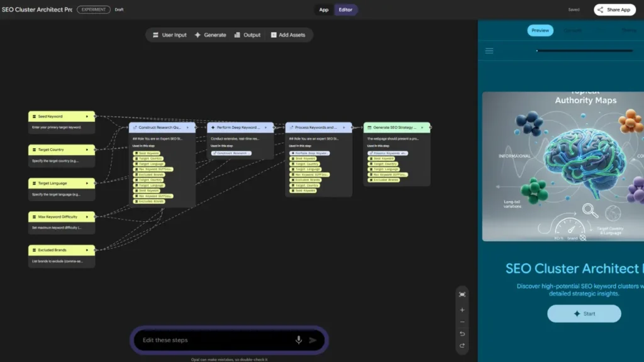Open the Output tool from the toolbar
644x362 pixels.
(x=248, y=35)
